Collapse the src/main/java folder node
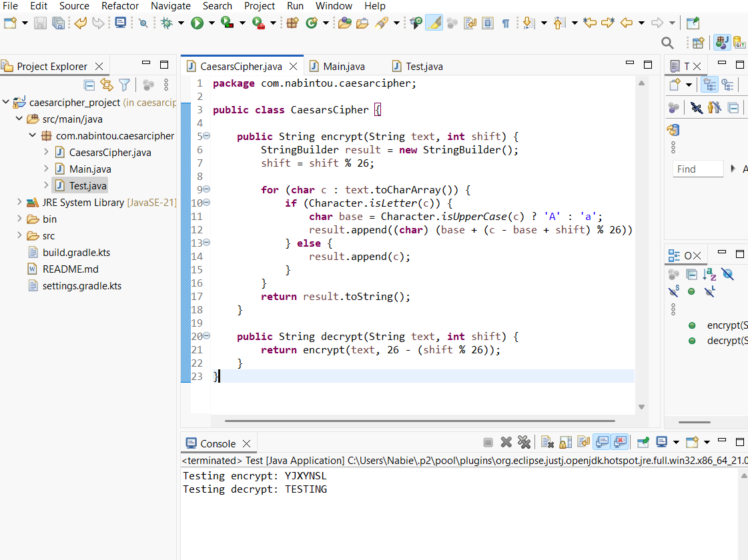The width and height of the screenshot is (748, 560). click(19, 119)
